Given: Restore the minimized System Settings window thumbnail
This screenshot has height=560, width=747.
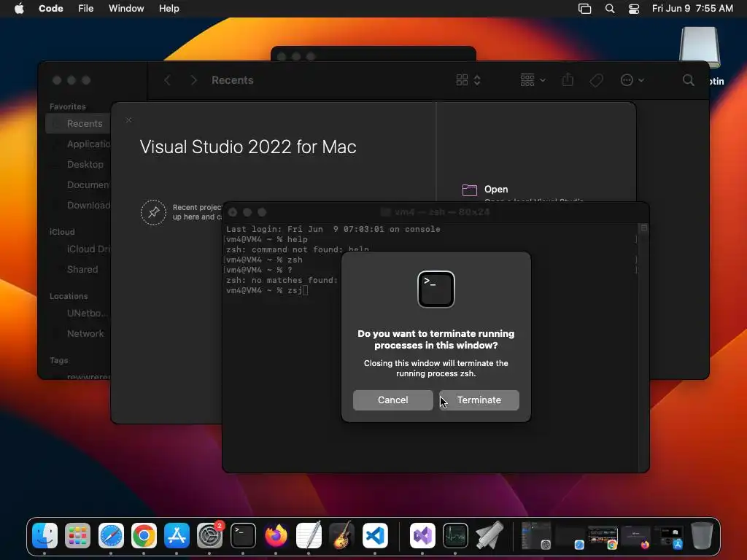Looking at the screenshot, I should click(x=536, y=536).
